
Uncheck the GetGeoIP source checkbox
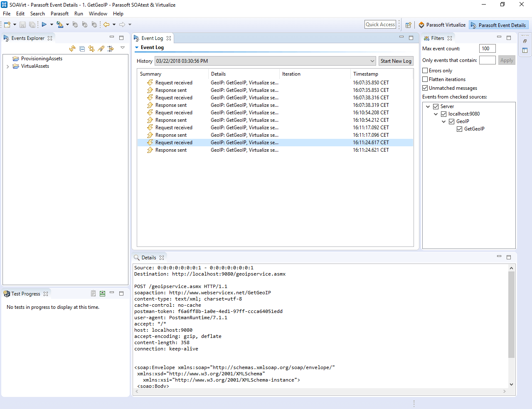(x=460, y=129)
